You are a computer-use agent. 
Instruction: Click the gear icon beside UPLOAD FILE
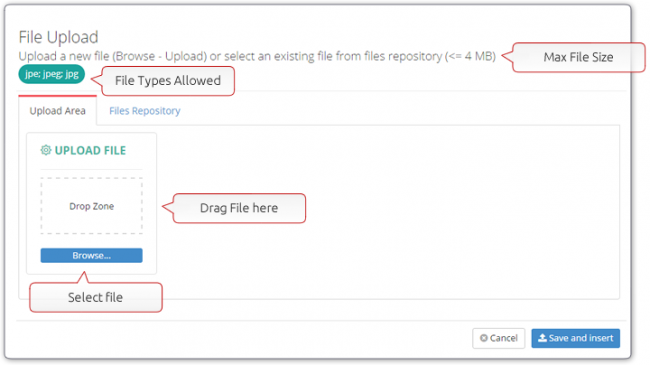click(x=46, y=150)
